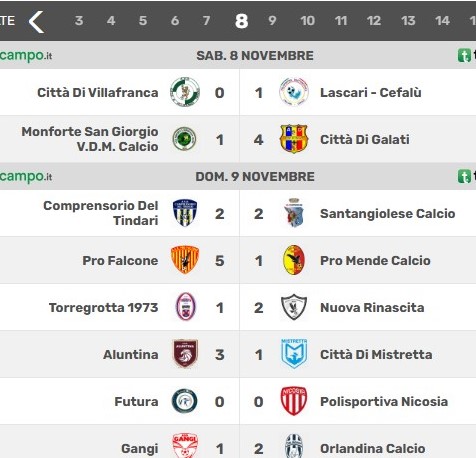Select the Comprensorio Del Tindari crest
The width and height of the screenshot is (476, 458).
185,213
